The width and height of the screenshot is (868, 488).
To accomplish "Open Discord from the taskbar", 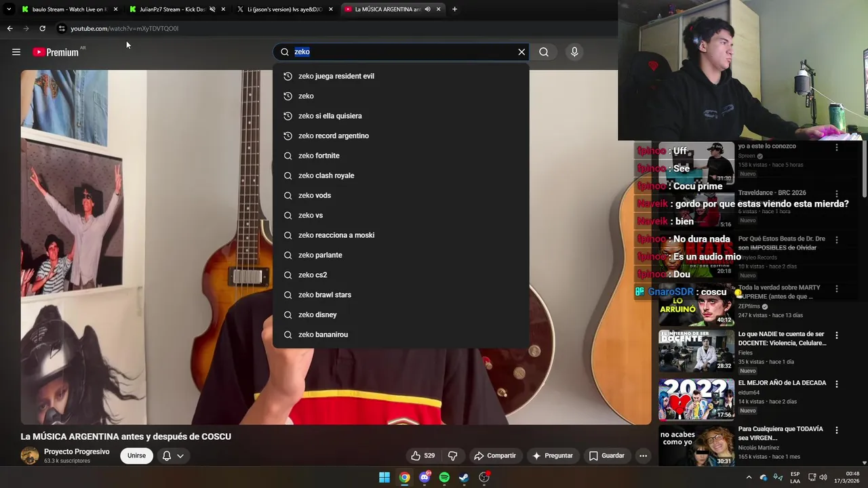I will [x=425, y=477].
